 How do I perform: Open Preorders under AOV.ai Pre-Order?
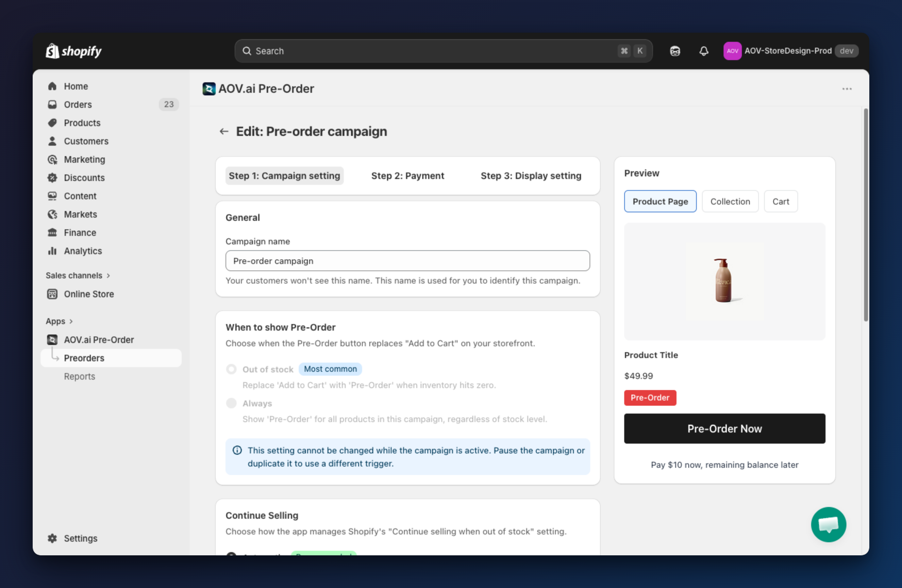(x=111, y=358)
